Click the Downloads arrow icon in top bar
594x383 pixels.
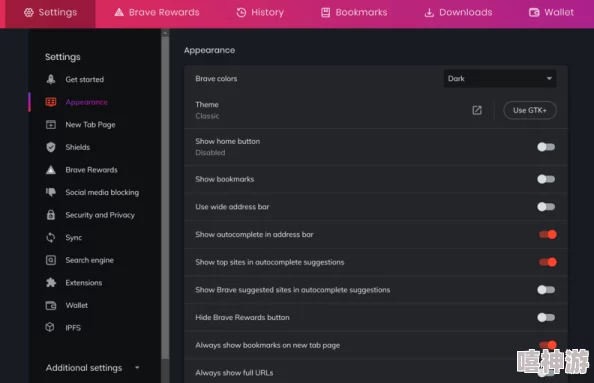pos(429,13)
